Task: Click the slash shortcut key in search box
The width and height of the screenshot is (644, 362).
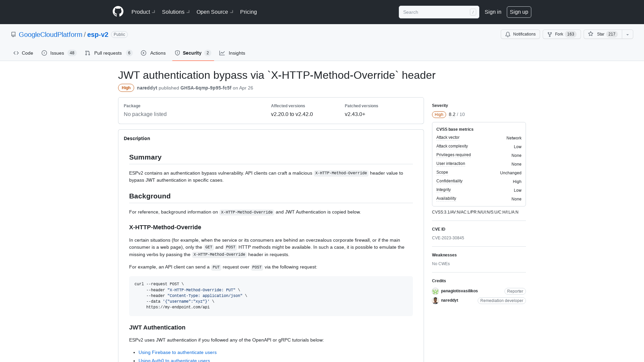Action: click(473, 12)
